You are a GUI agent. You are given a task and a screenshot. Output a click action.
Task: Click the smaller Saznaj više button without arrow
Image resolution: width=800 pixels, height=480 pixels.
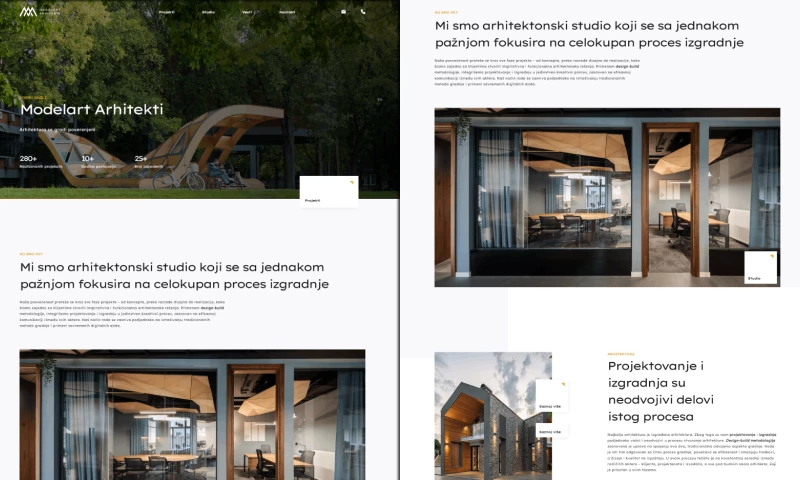click(x=552, y=431)
